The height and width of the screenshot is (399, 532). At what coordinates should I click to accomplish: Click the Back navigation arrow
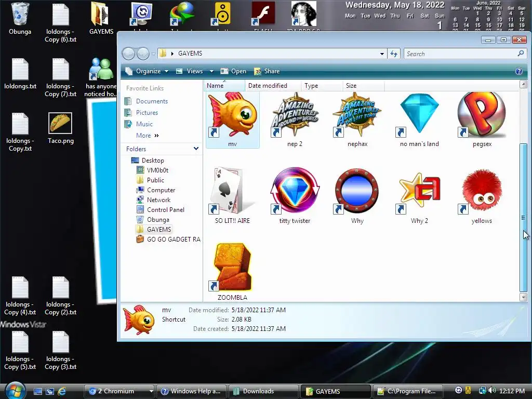pyautogui.click(x=129, y=54)
